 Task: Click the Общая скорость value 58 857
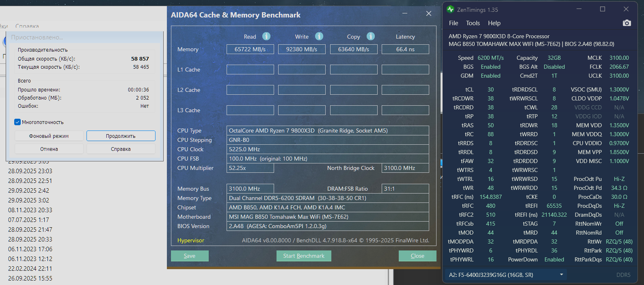tap(140, 59)
